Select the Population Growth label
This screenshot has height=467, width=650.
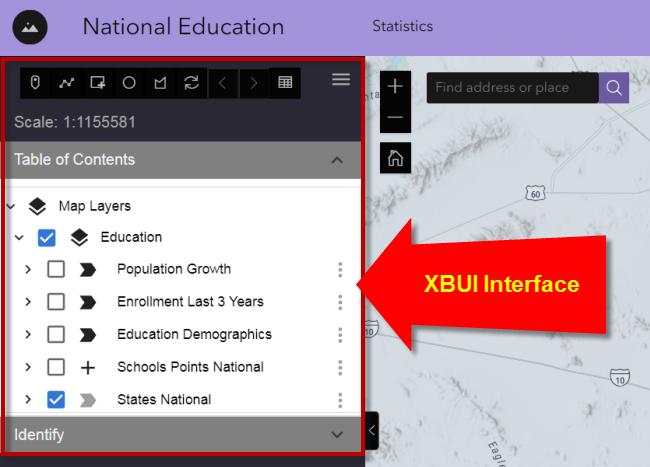(174, 269)
